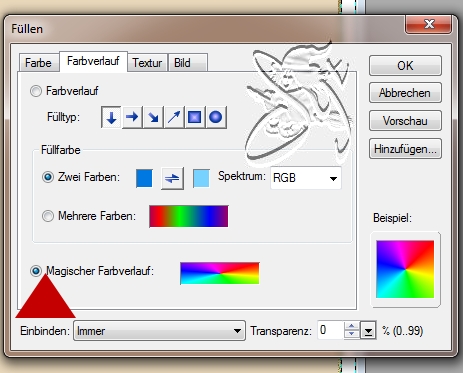This screenshot has height=373, width=463.
Task: Select the circular fill type
Action: click(x=216, y=117)
